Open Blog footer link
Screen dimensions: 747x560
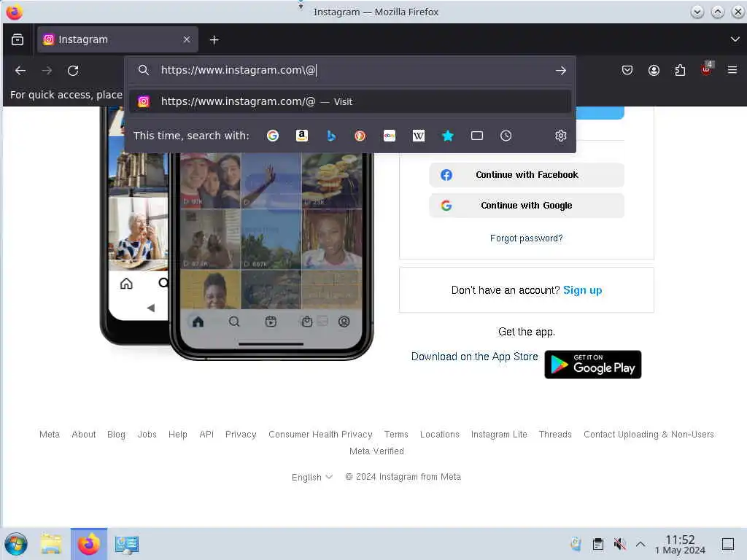pyautogui.click(x=116, y=435)
